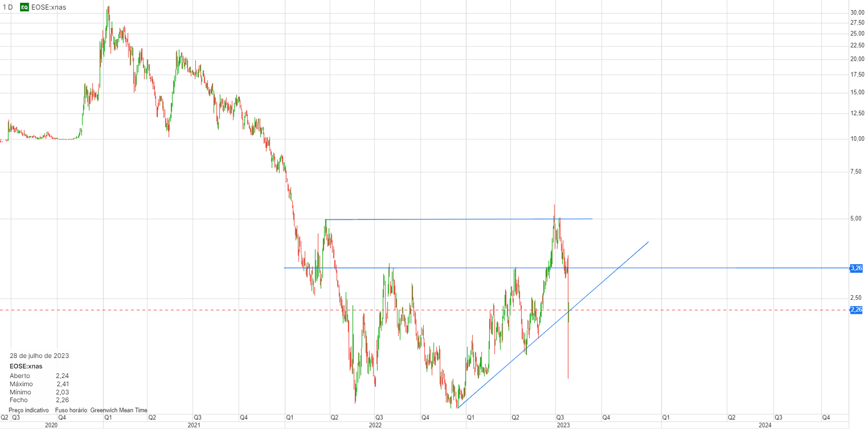Click the 5,00 price axis label

click(x=856, y=219)
